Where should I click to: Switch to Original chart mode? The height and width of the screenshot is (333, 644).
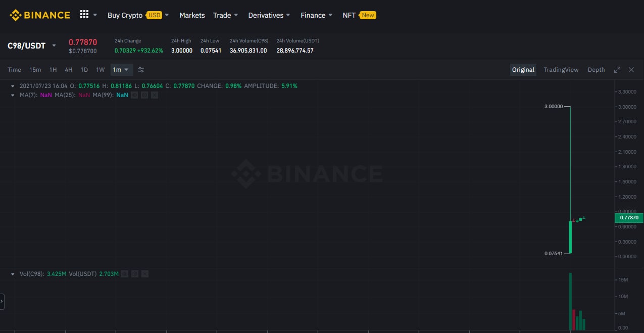tap(523, 70)
